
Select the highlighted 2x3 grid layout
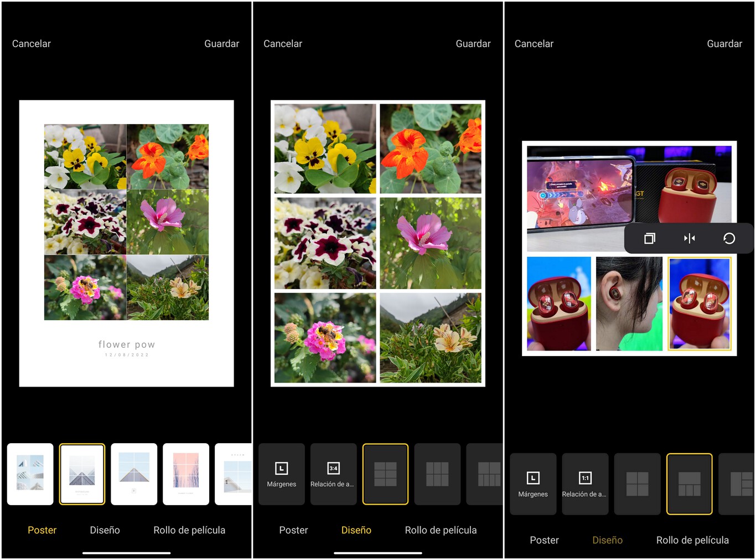click(385, 474)
